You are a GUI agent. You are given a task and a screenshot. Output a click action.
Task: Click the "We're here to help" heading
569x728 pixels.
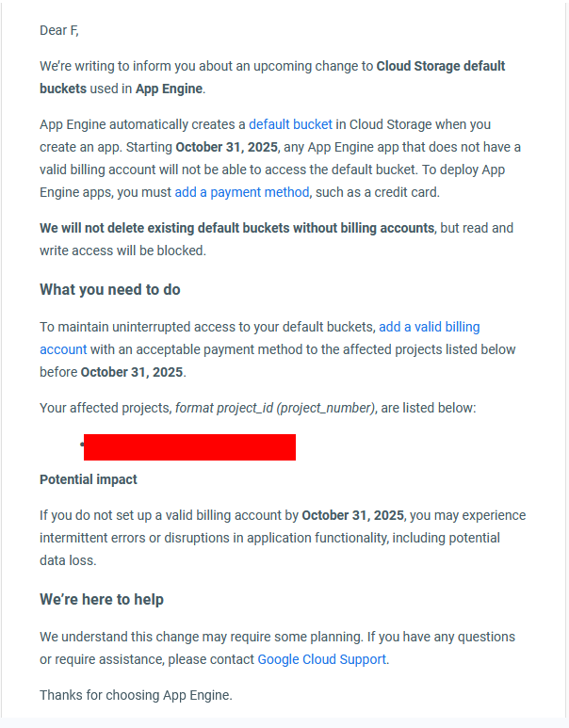tap(102, 599)
